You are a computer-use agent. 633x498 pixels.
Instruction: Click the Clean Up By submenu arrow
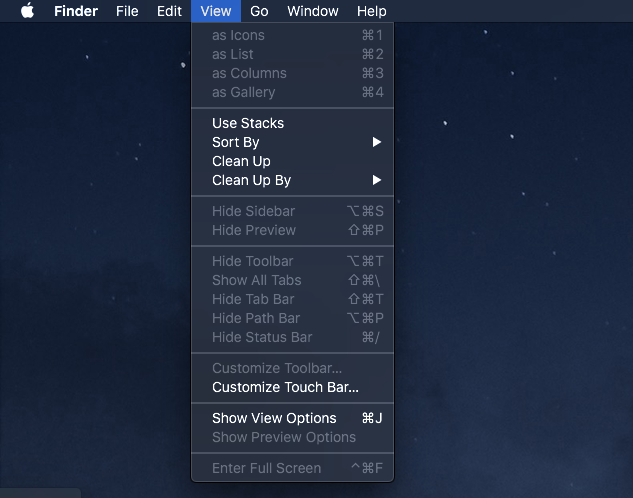click(377, 180)
